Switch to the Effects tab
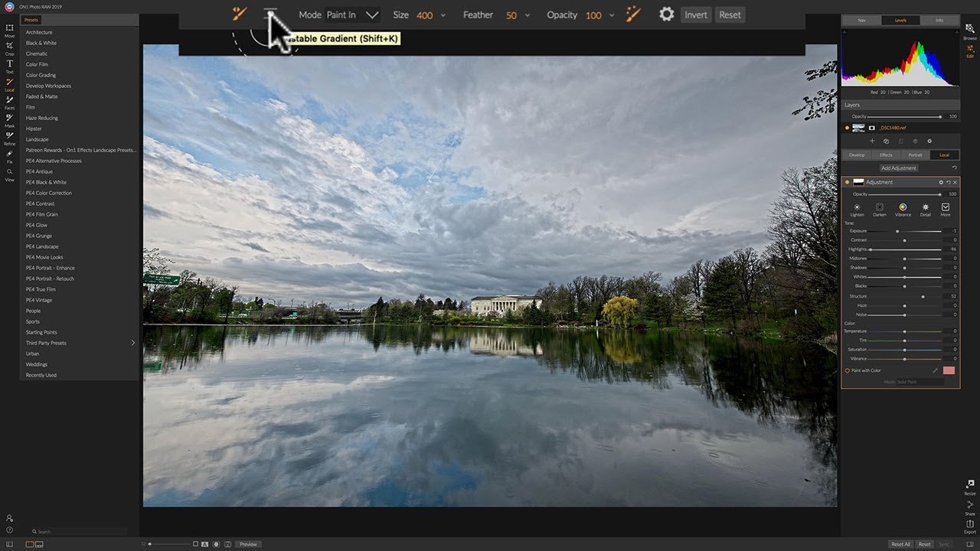980x551 pixels. [886, 155]
